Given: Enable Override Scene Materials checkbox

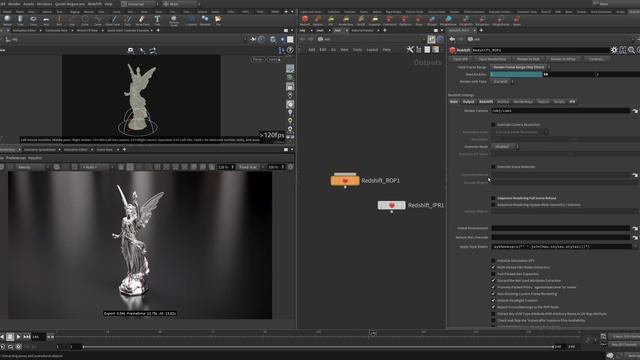Looking at the screenshot, I should coord(493,167).
